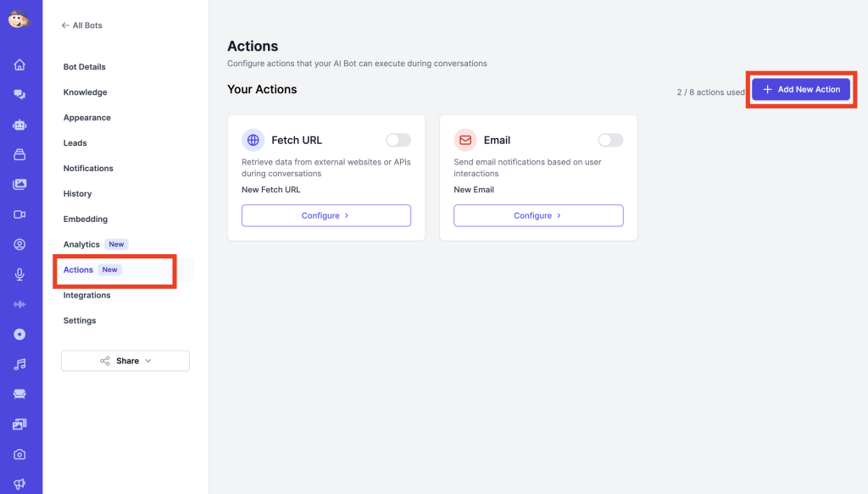
Task: Click the home icon in sidebar
Action: click(19, 65)
